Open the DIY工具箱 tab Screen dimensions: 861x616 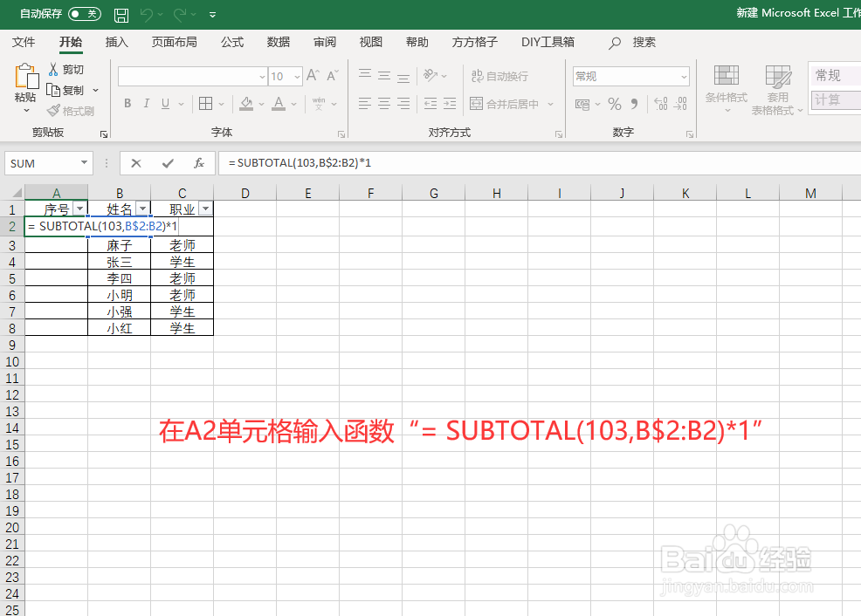pyautogui.click(x=548, y=42)
